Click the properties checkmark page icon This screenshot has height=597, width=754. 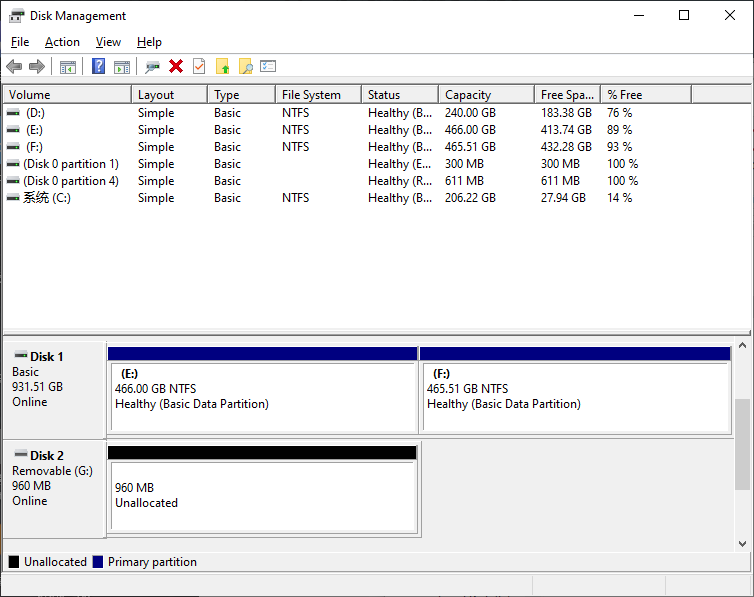tap(199, 66)
